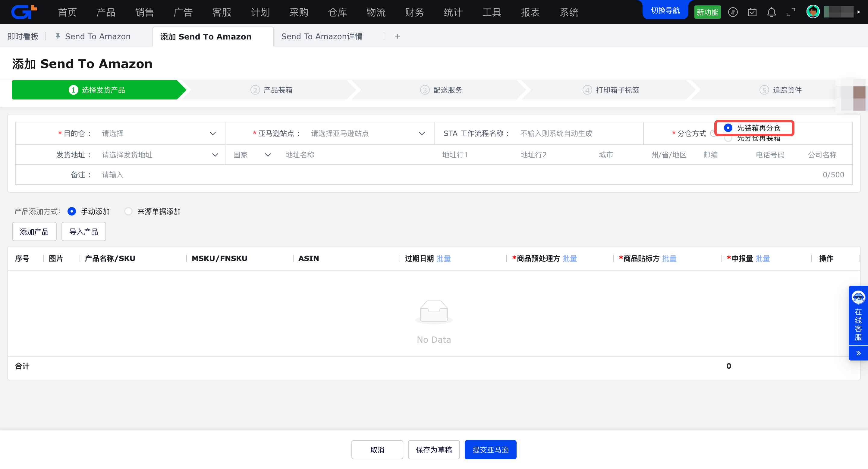Open the 财务 menu

coord(414,12)
